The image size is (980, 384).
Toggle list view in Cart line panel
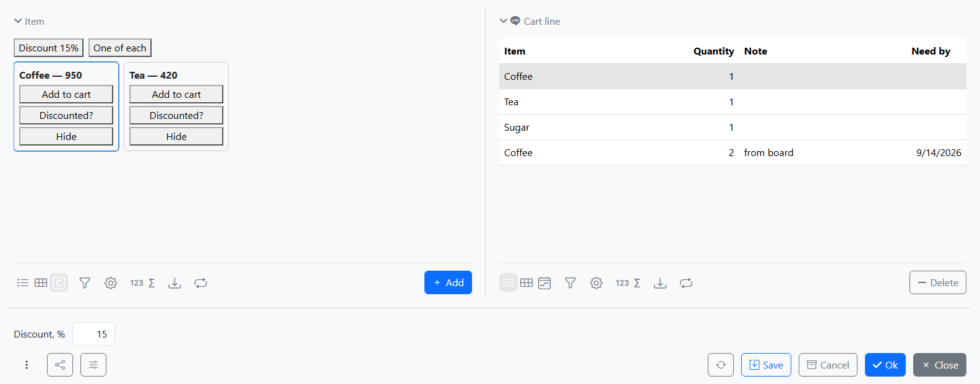509,283
